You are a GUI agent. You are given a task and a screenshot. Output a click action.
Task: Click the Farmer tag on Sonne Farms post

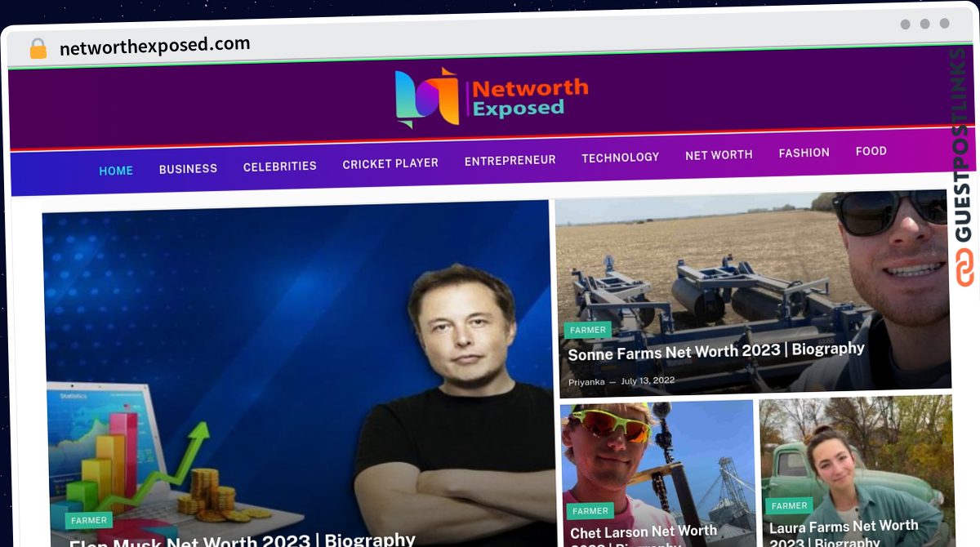[x=588, y=330]
